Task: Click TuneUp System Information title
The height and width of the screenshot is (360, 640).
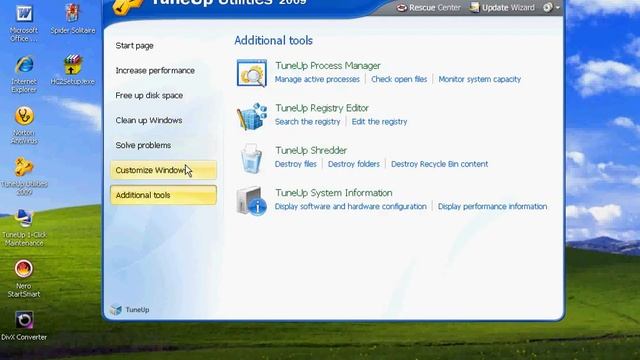Action: coord(333,193)
